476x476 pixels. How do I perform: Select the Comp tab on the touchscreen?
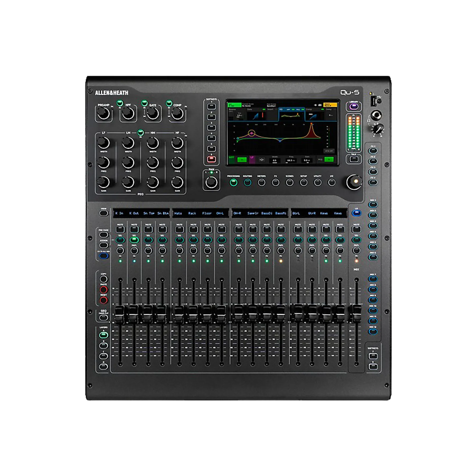tap(315, 114)
